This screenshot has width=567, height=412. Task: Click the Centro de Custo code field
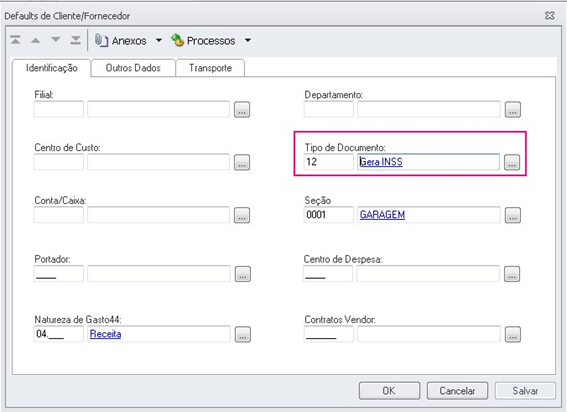tap(59, 162)
